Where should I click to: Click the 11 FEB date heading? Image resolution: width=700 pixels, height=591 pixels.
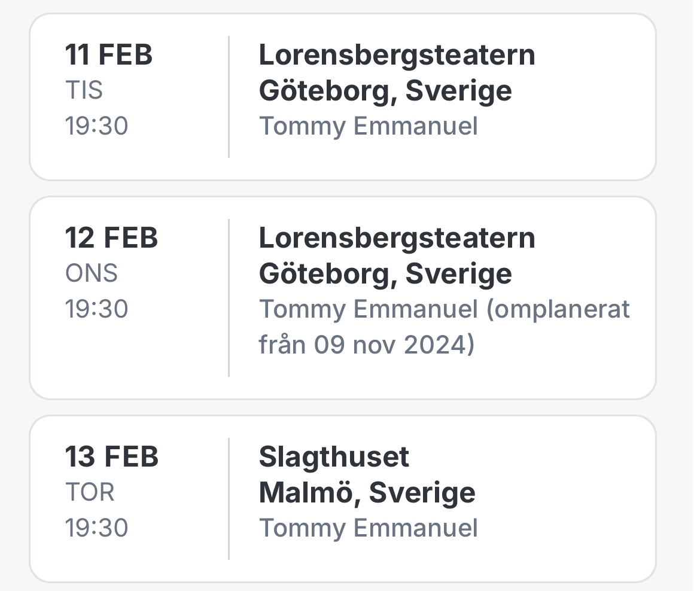pyautogui.click(x=109, y=55)
